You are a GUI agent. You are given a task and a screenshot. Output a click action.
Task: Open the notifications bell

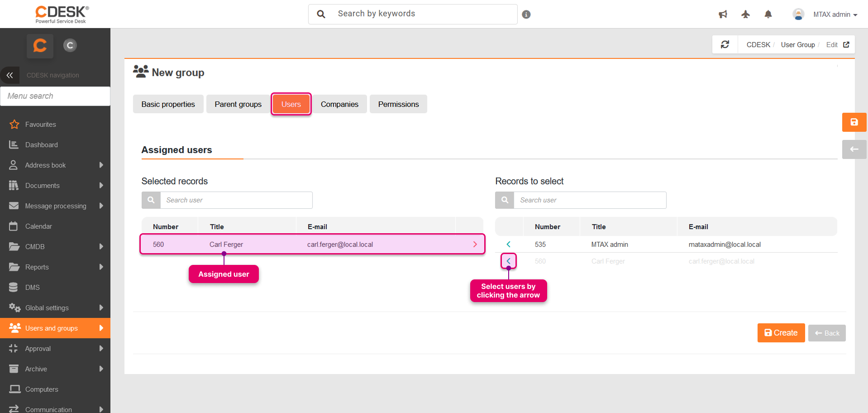click(768, 14)
